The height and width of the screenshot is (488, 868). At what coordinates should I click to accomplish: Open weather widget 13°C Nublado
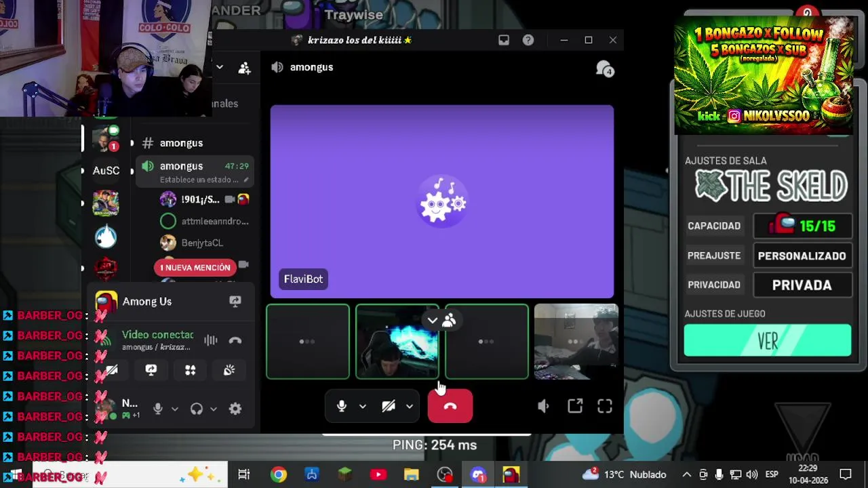pyautogui.click(x=624, y=474)
